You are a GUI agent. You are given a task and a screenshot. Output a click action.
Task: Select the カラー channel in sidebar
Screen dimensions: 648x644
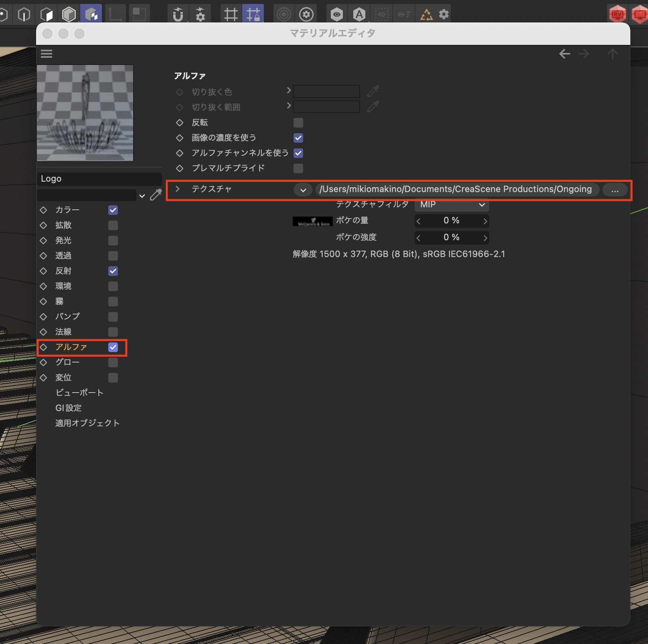67,210
